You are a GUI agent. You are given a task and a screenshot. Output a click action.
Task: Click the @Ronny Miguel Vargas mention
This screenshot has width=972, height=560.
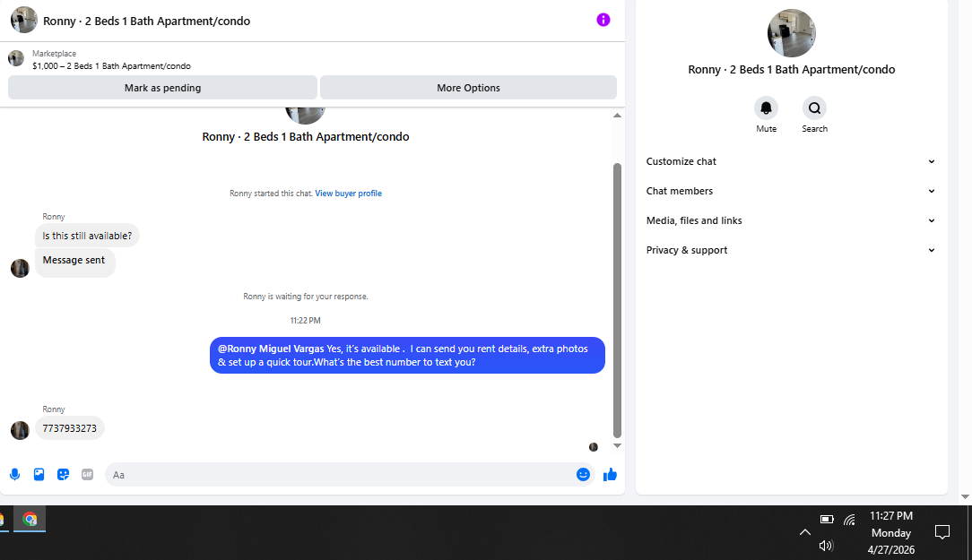pos(271,349)
